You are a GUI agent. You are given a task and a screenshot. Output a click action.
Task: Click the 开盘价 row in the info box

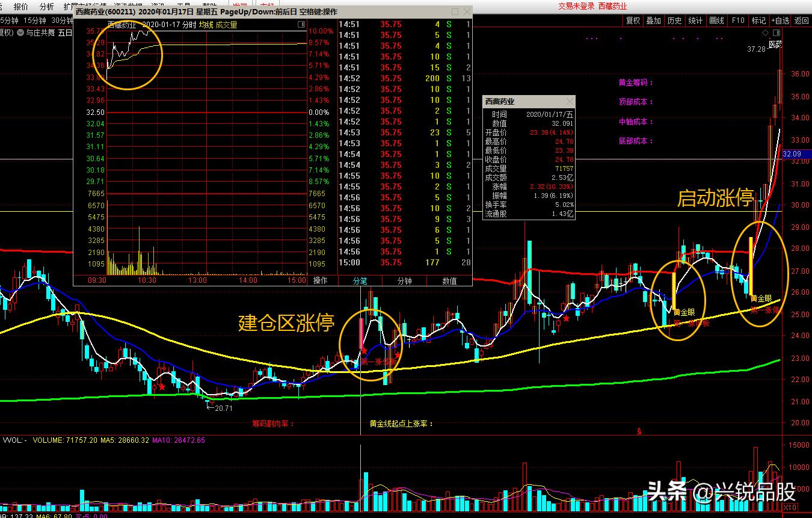(x=529, y=132)
